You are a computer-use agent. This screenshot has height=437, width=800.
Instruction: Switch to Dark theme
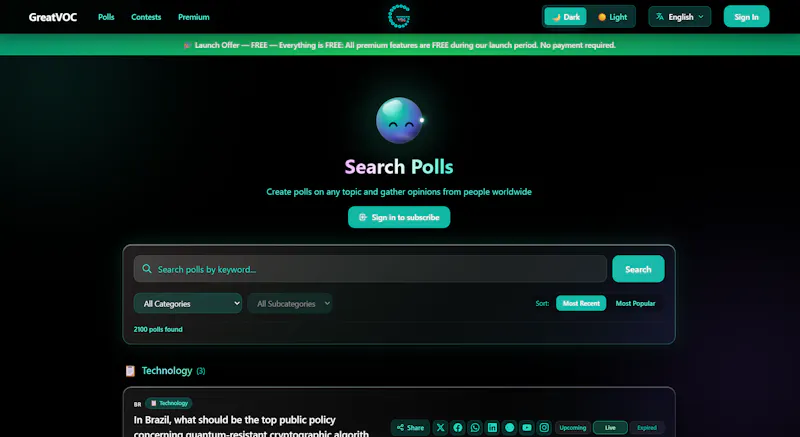click(x=565, y=17)
